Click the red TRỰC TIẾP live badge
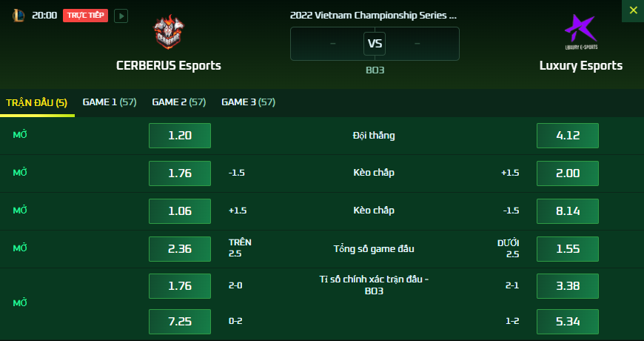Screen dimensions: 644x341 (85, 16)
